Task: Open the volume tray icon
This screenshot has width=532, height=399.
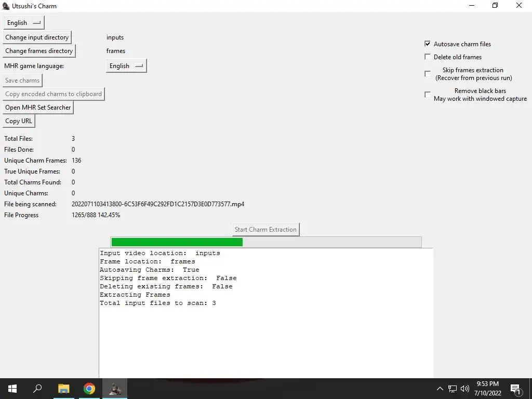Action: [465, 389]
